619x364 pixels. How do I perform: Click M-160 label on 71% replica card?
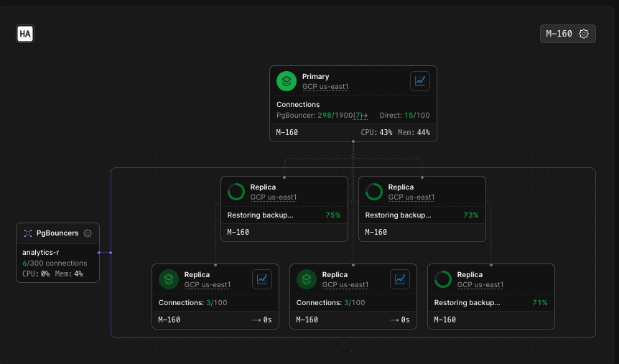point(445,319)
